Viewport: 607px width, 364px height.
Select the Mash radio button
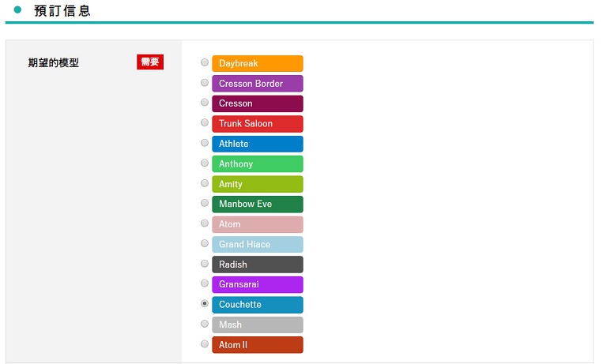tap(205, 324)
